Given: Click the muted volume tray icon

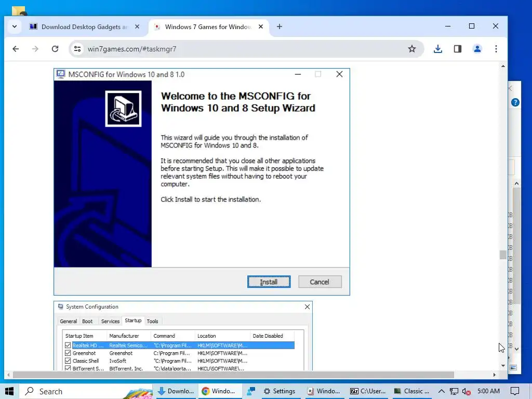Looking at the screenshot, I should tap(466, 392).
